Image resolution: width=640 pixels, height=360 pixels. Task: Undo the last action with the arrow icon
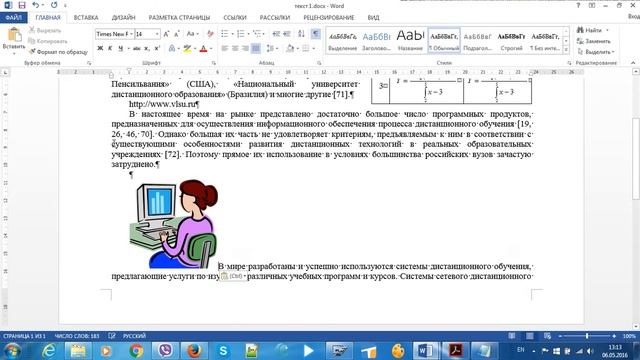tap(36, 5)
